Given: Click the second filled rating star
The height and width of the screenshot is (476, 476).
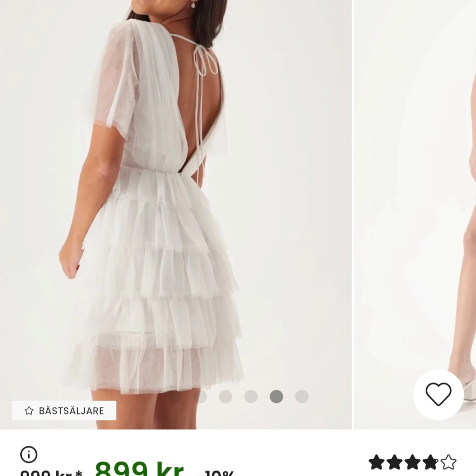Looking at the screenshot, I should click(x=395, y=462).
